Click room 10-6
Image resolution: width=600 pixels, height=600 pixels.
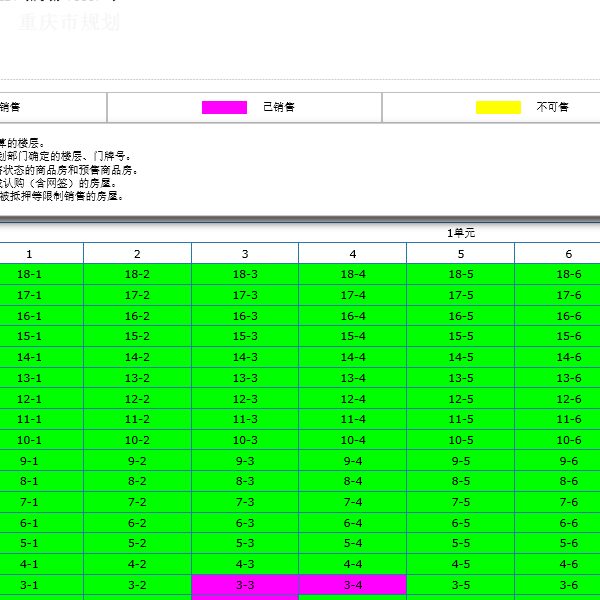click(x=558, y=440)
